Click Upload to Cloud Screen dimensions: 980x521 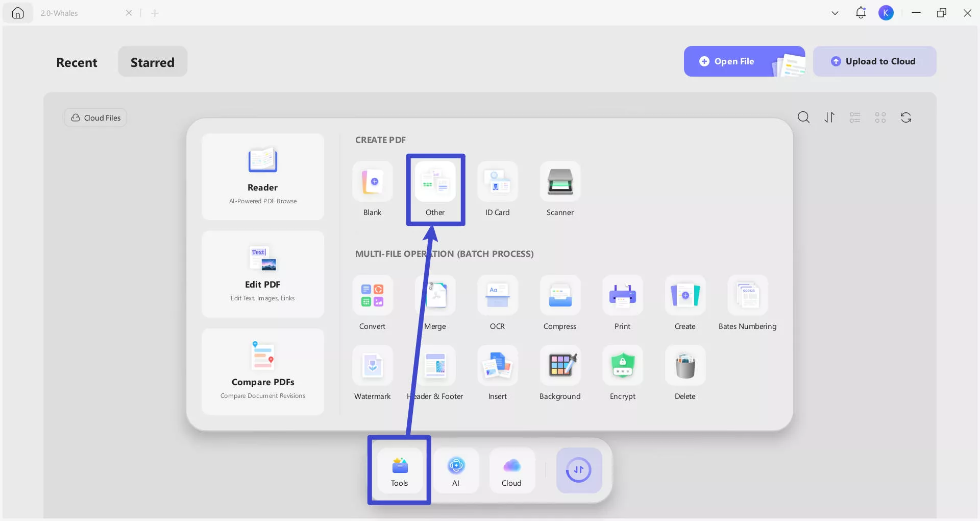point(874,61)
